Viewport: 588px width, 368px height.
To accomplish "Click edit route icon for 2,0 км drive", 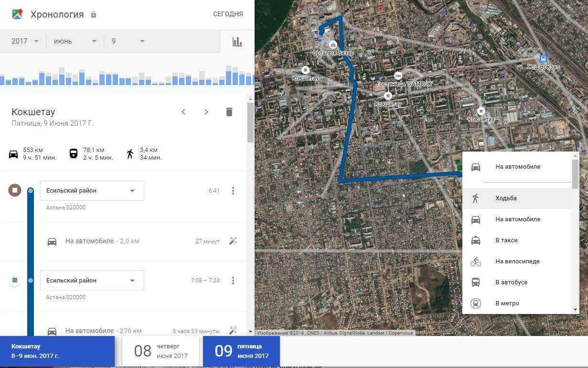I will (233, 241).
